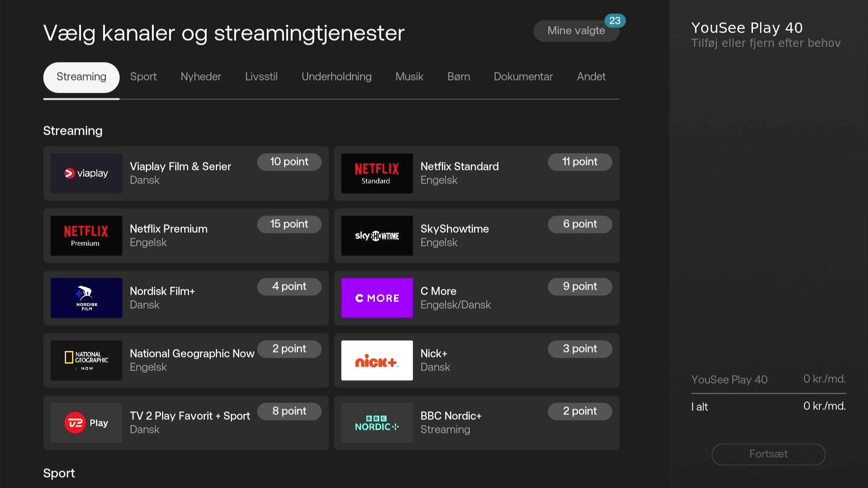Open the Underholdning tab
Image resolution: width=868 pixels, height=488 pixels.
pos(336,77)
